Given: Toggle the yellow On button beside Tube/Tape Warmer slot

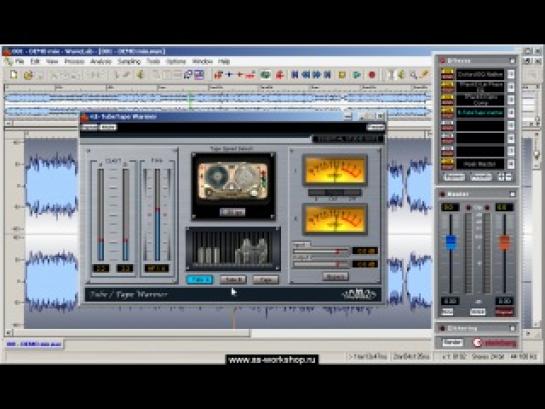Looking at the screenshot, I should pos(447,110).
